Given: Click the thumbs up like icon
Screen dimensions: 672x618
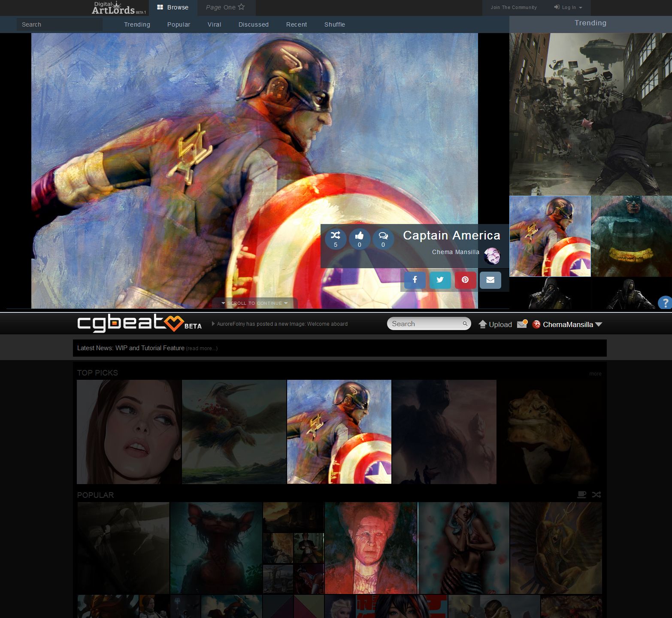Looking at the screenshot, I should (x=360, y=239).
